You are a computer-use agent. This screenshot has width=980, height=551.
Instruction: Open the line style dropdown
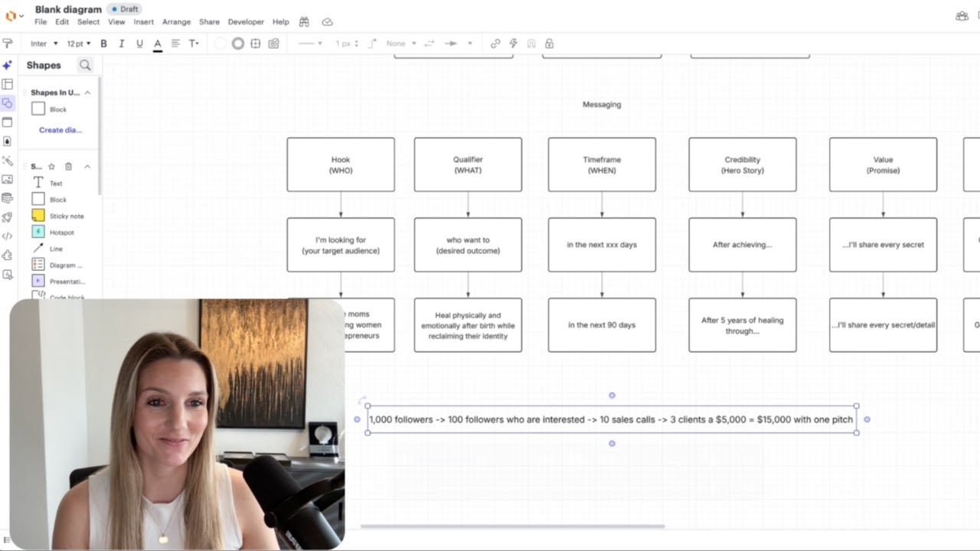(310, 44)
